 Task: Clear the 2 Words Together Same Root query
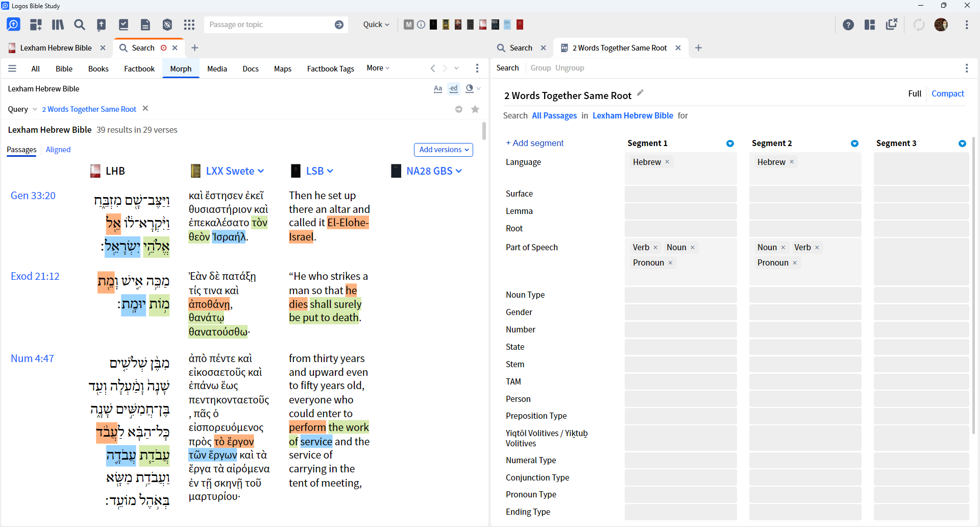point(145,108)
